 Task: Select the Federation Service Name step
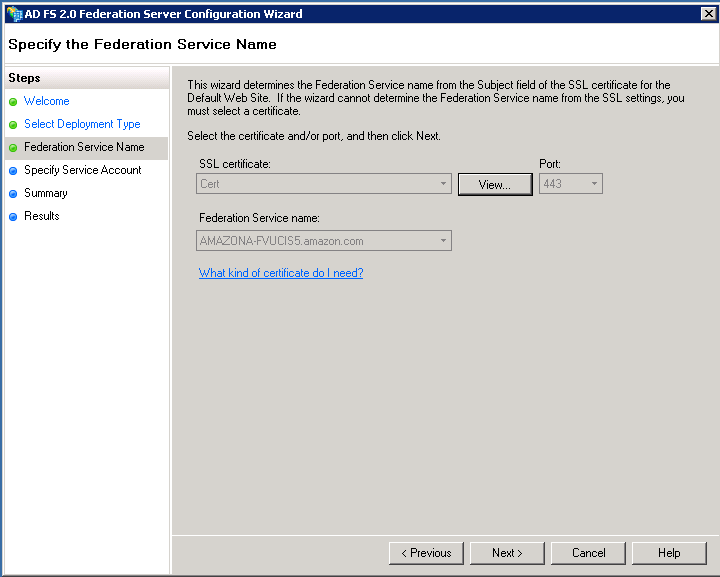click(84, 147)
